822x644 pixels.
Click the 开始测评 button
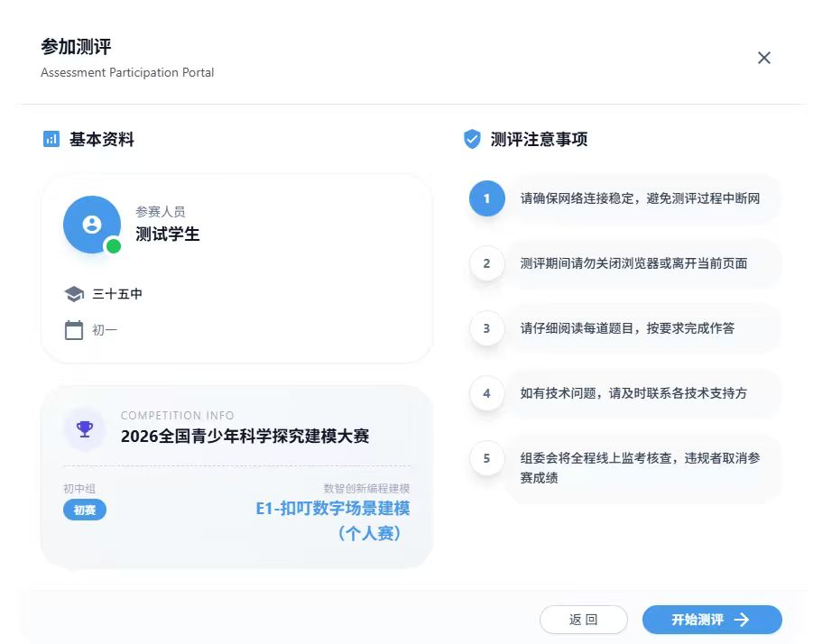coord(712,620)
